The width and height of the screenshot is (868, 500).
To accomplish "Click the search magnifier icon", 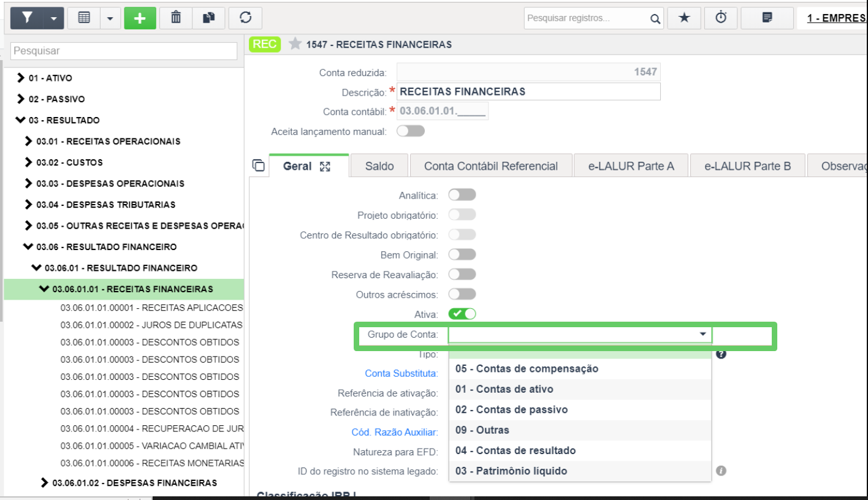I will (655, 18).
